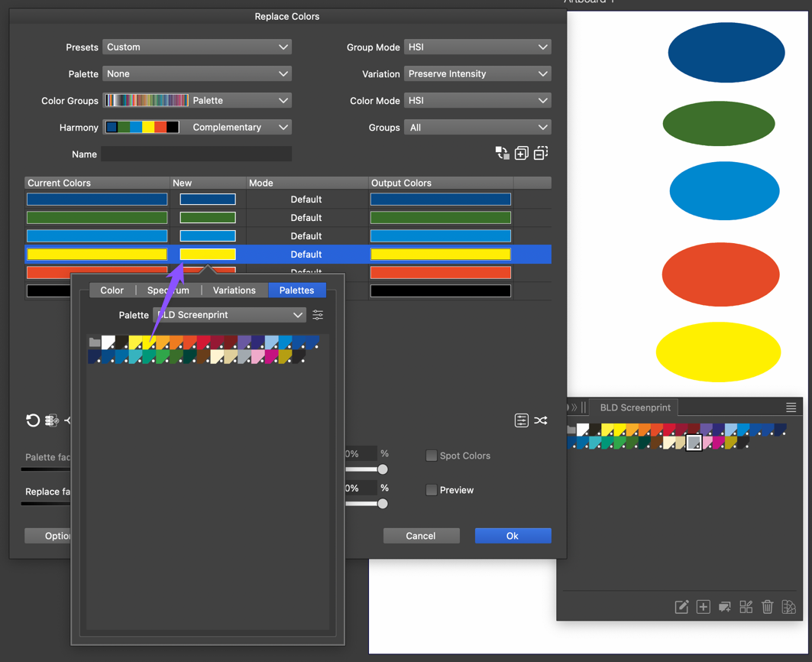Open the BLD Screenprint panel hamburger menu
The image size is (812, 662).
[791, 407]
